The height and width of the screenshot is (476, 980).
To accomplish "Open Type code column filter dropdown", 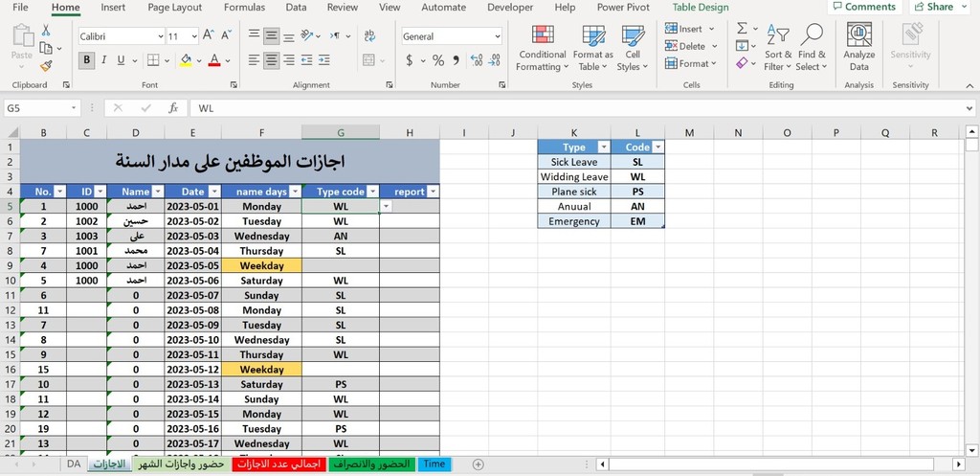I will [x=372, y=192].
